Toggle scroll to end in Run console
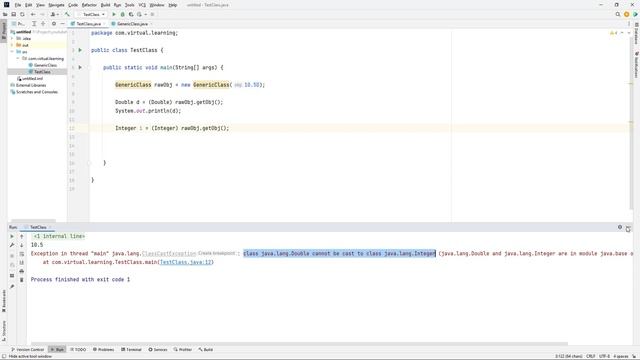 coord(22,262)
